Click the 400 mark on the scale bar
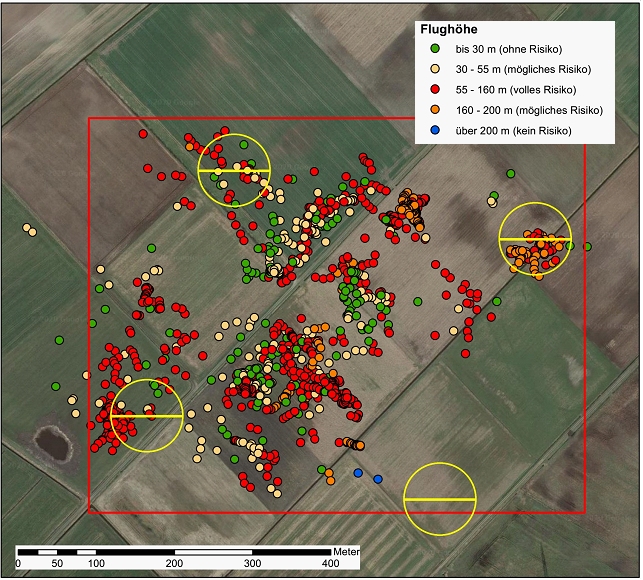 pos(331,564)
